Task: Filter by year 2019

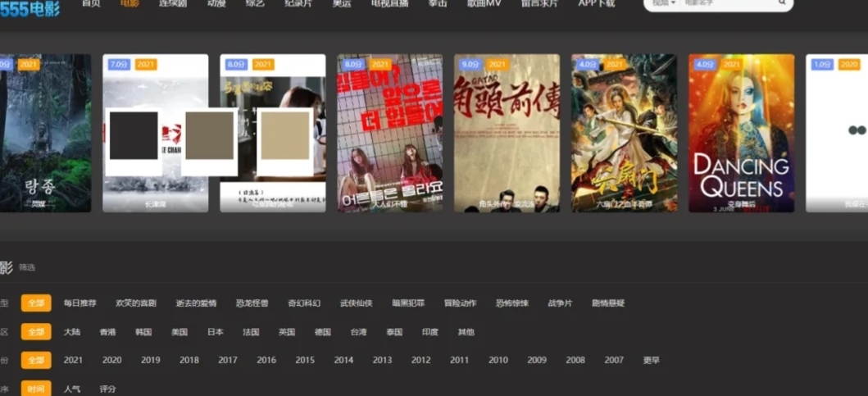Action: tap(151, 361)
